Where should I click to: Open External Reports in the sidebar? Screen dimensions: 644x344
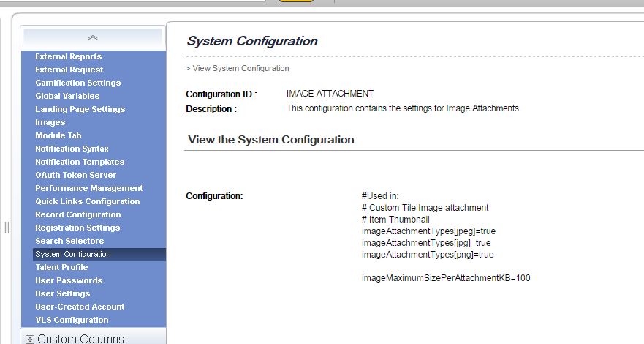69,56
